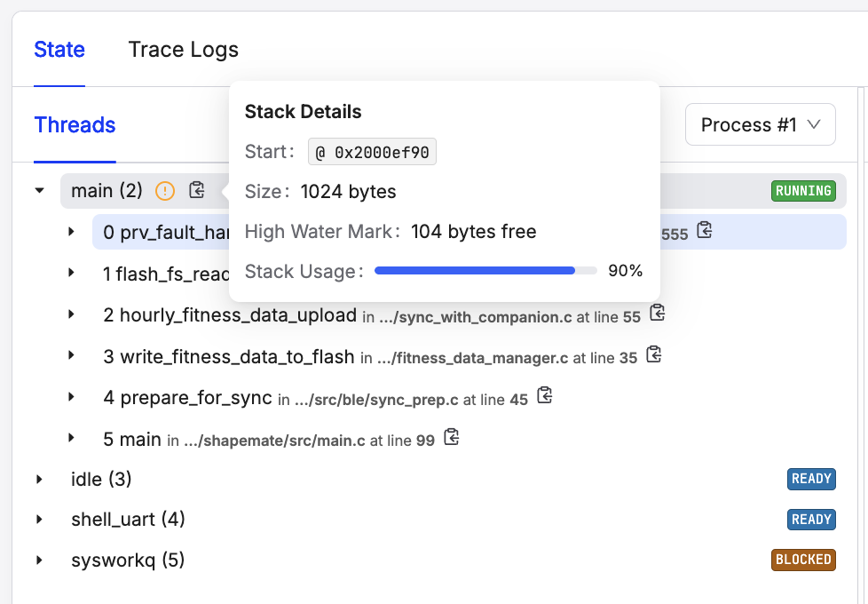Viewport: 868px width, 604px height.
Task: Copy frame 3 write_fitness_data_to_flash icon
Action: pyautogui.click(x=654, y=355)
